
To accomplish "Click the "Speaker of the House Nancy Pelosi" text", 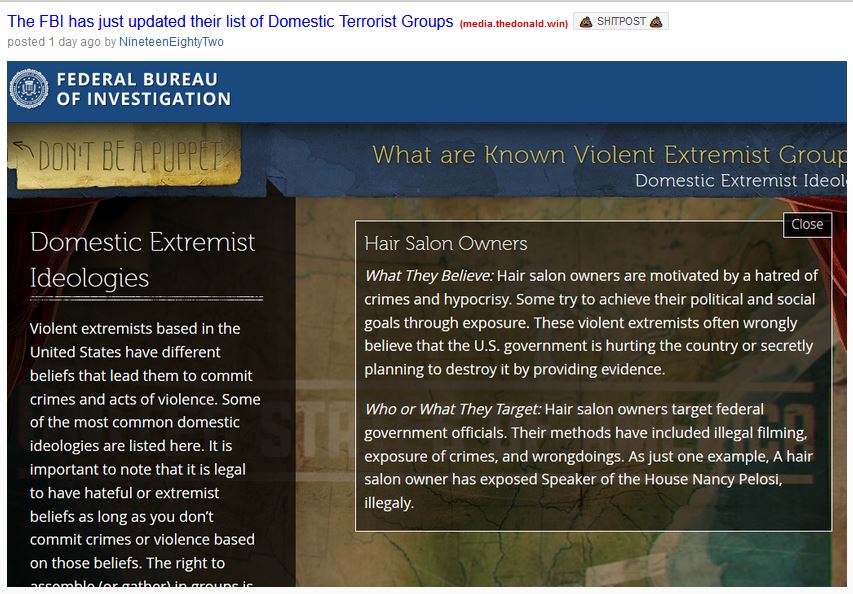I will [661, 479].
